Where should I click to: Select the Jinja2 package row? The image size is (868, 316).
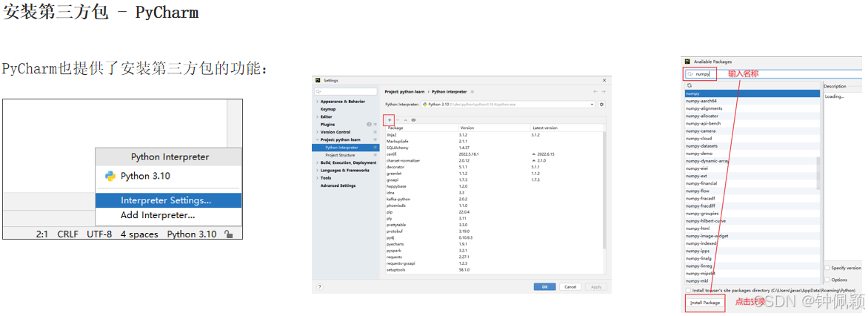[x=493, y=135]
